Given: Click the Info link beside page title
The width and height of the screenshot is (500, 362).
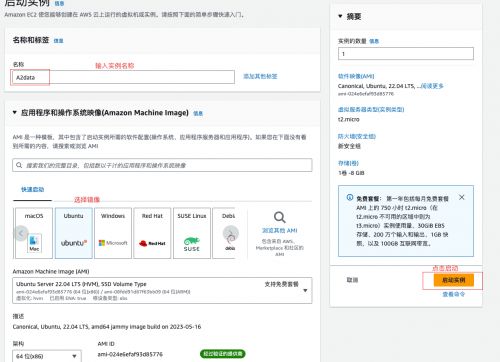Looking at the screenshot, I should tap(59, 3).
